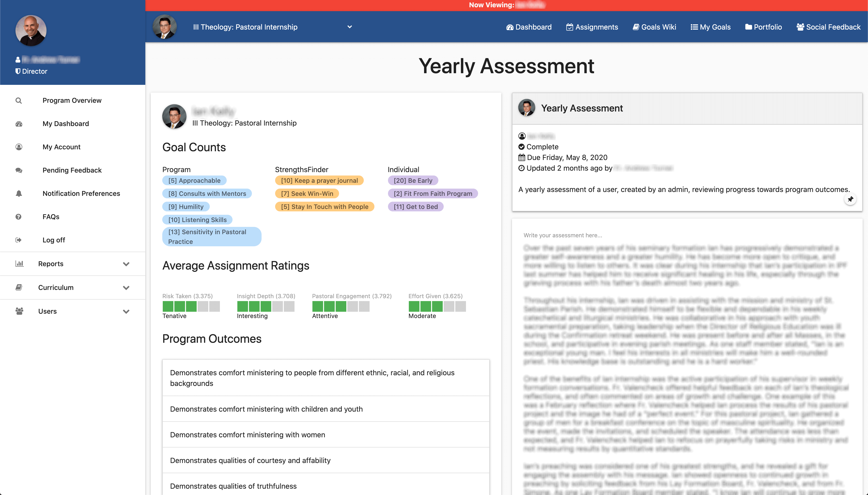Click Keep a prayer journal tag
868x495 pixels.
point(319,181)
